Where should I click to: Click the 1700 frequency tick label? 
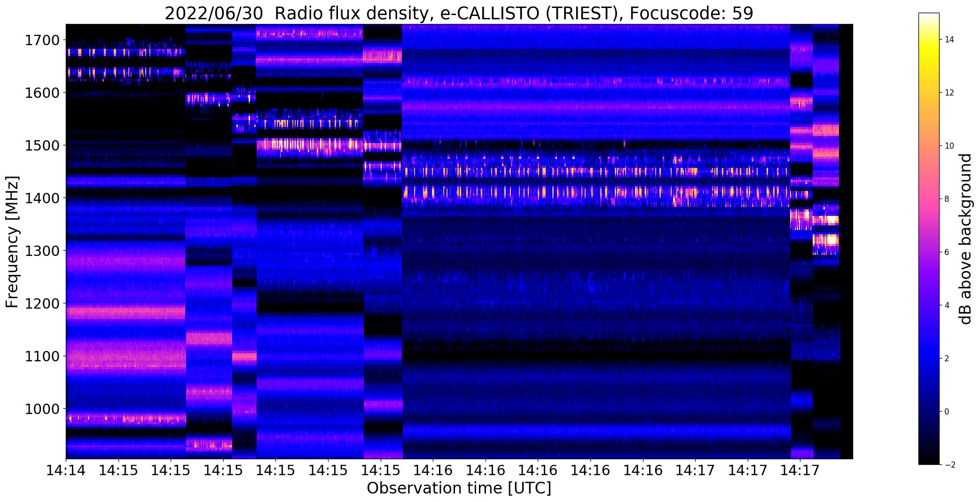(42, 40)
